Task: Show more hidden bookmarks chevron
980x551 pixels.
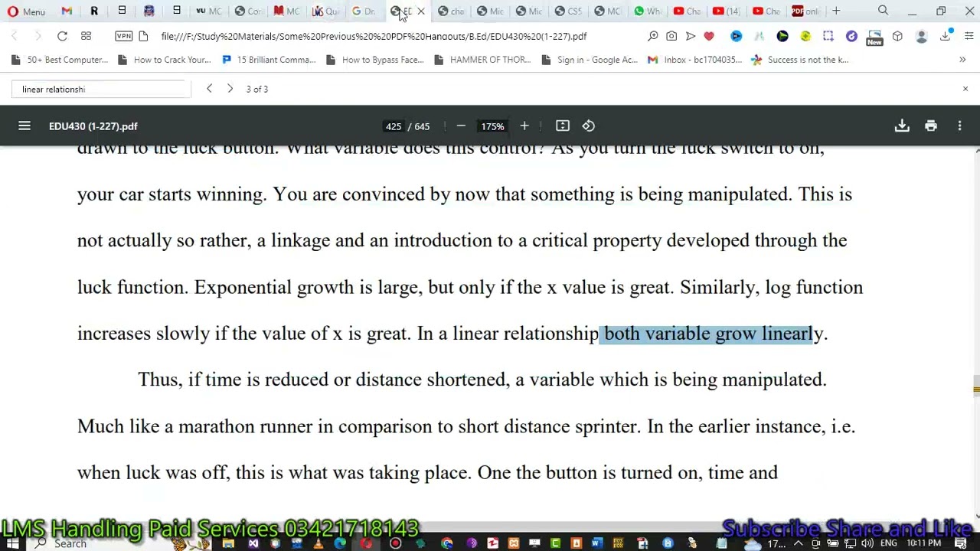Action: pos(962,60)
